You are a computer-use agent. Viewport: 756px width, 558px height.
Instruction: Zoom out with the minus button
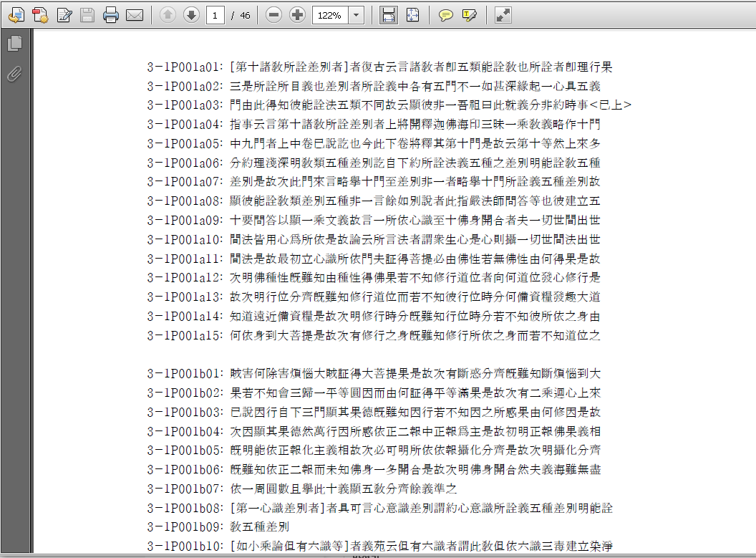click(273, 14)
